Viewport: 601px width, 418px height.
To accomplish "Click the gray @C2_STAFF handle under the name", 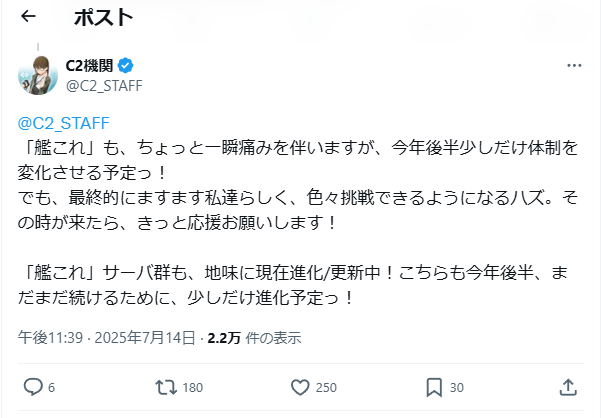I will pyautogui.click(x=104, y=86).
